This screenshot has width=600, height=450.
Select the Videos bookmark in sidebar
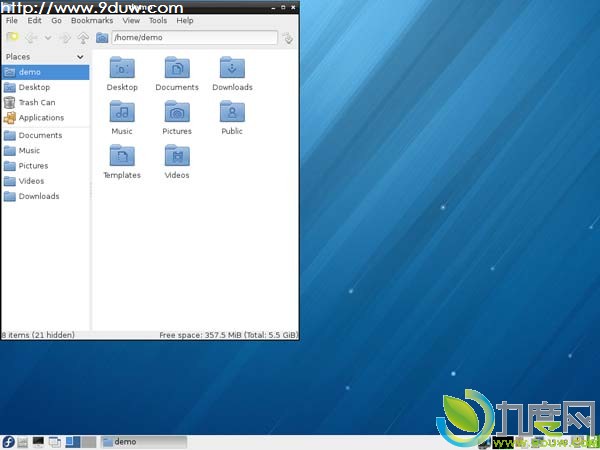[x=31, y=181]
